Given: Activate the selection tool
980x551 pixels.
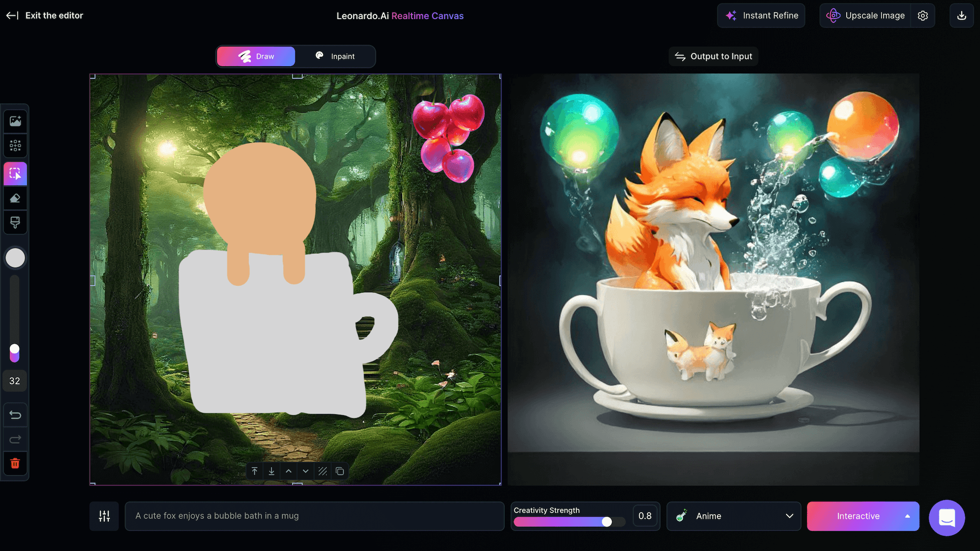Looking at the screenshot, I should pos(15,174).
